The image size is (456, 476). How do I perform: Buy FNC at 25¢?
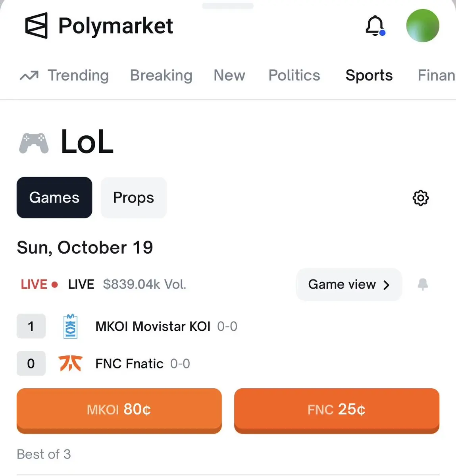tap(337, 411)
